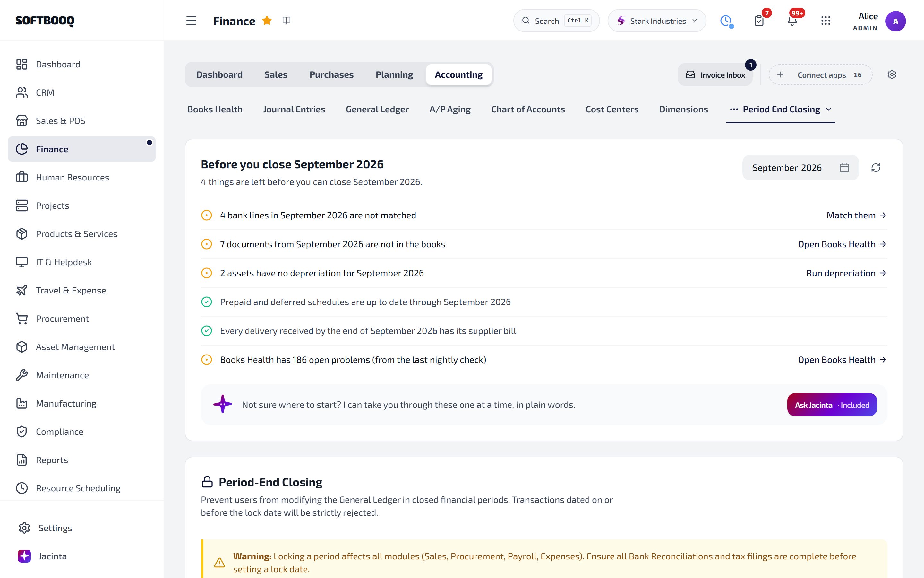Viewport: 924px width, 578px height.
Task: Expand Stark Industries company dropdown
Action: pos(657,21)
